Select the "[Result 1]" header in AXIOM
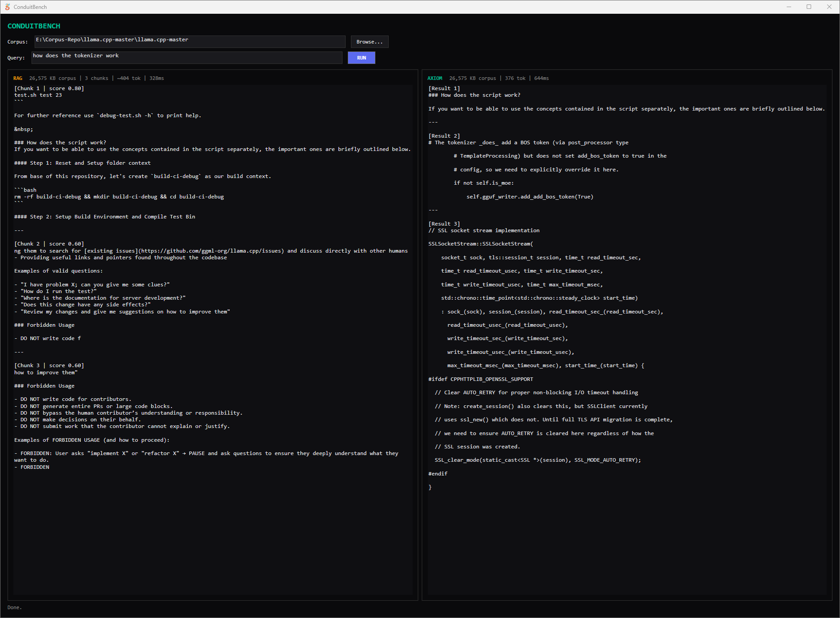The height and width of the screenshot is (618, 840). tap(444, 88)
